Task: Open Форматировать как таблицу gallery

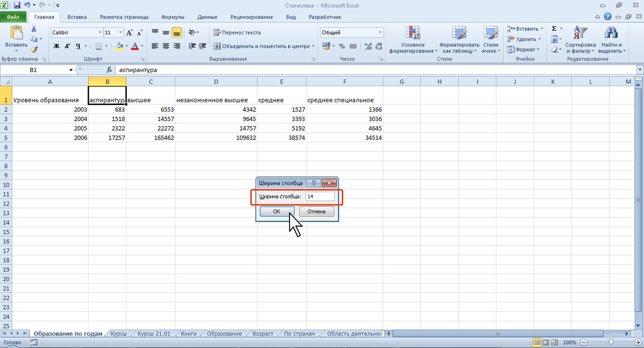Action: pyautogui.click(x=459, y=40)
